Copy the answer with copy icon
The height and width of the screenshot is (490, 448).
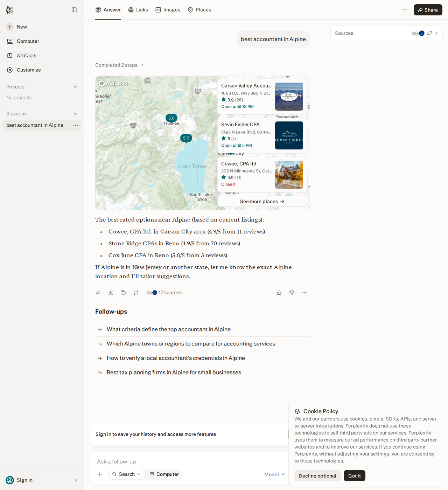[x=123, y=293]
